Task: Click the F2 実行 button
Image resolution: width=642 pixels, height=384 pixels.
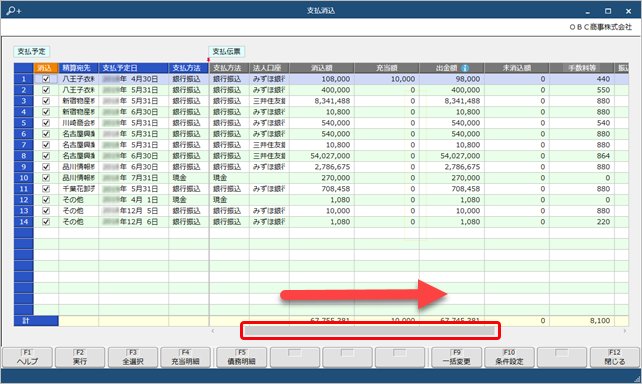Action: coord(80,357)
